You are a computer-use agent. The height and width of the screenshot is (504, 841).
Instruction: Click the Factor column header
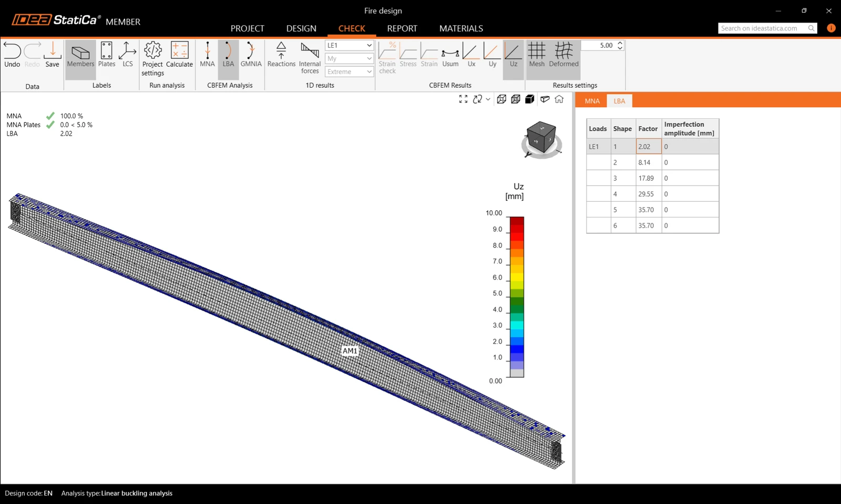click(x=648, y=129)
